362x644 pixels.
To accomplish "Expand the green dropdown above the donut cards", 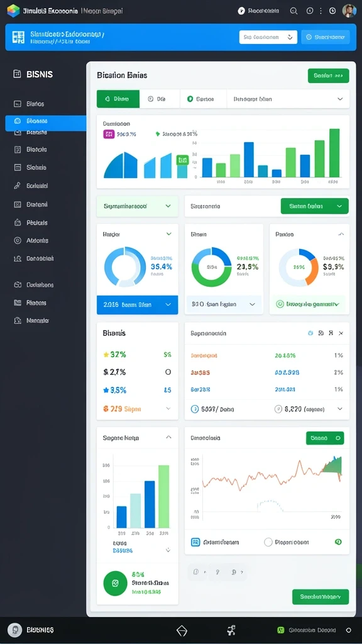I will pyautogui.click(x=314, y=206).
